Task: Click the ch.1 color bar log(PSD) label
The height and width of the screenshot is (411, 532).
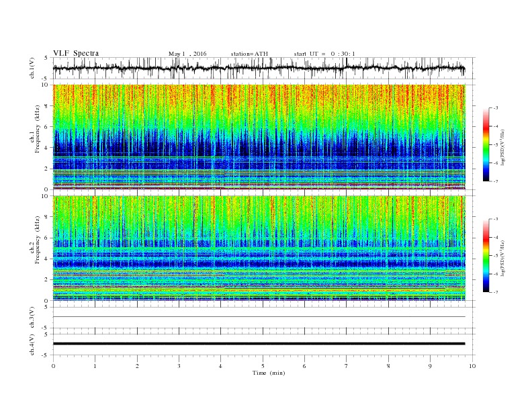Action: 503,148
